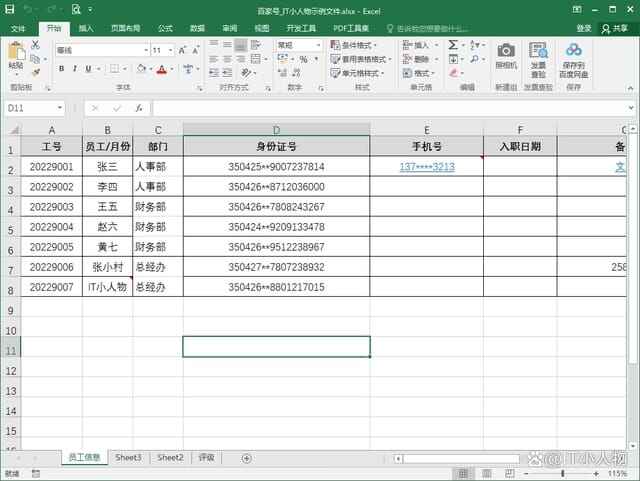The width and height of the screenshot is (640, 481).
Task: Click Decrease Decimal icon
Action: tap(297, 73)
